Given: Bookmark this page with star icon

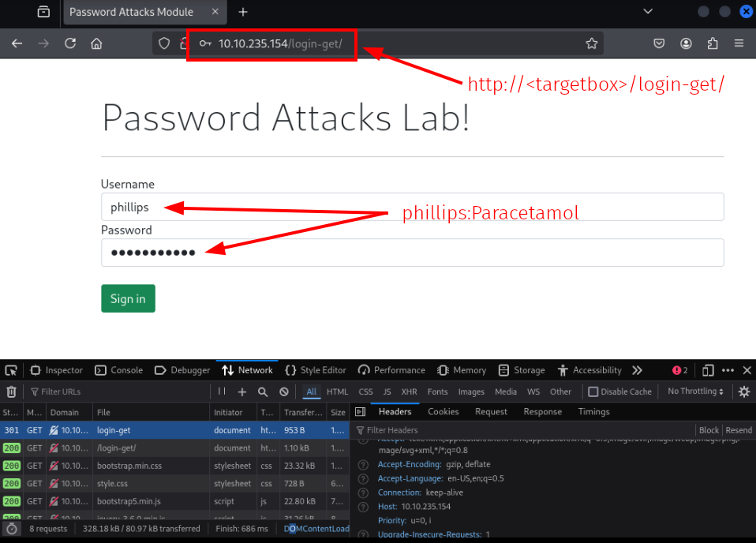Looking at the screenshot, I should pos(592,43).
